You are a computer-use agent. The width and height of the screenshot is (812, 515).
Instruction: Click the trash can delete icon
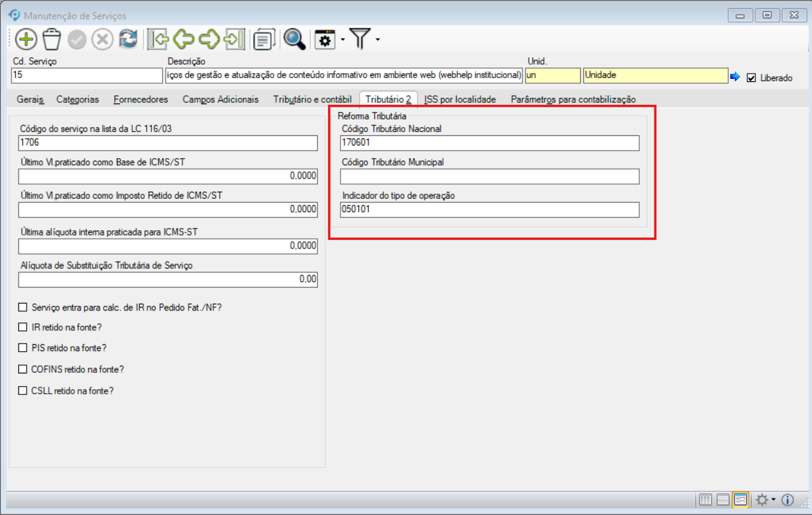51,39
